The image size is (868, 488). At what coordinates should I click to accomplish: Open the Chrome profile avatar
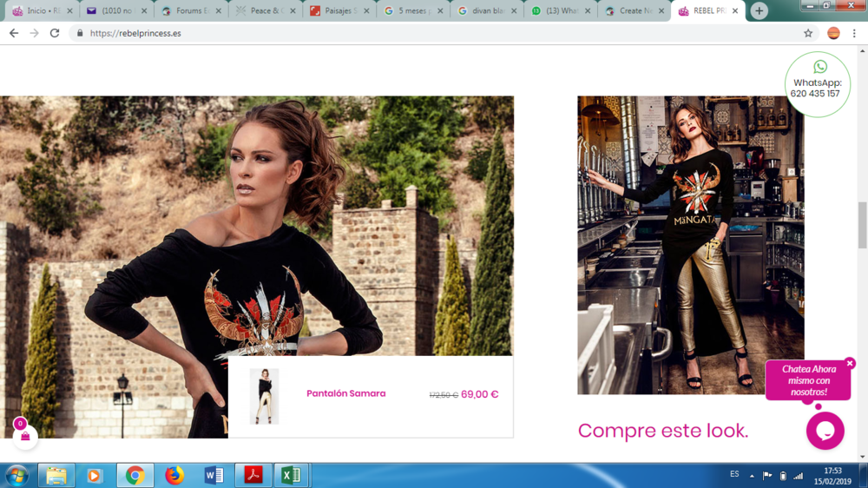pyautogui.click(x=833, y=33)
